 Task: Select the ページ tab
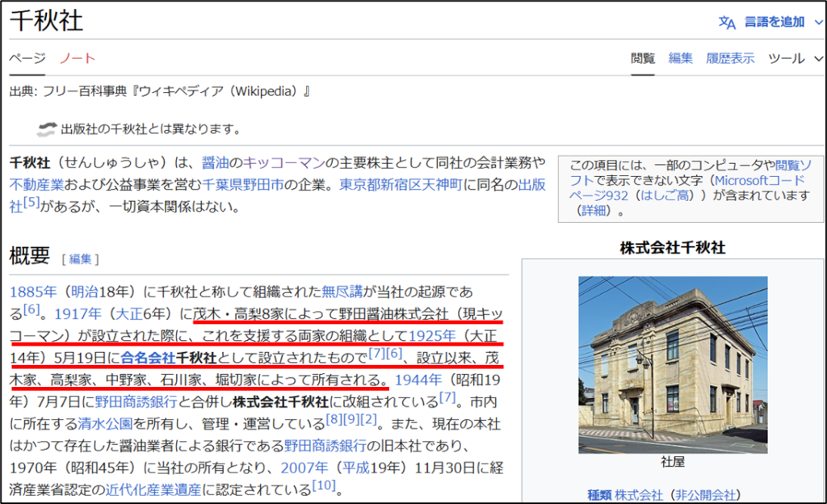point(27,58)
